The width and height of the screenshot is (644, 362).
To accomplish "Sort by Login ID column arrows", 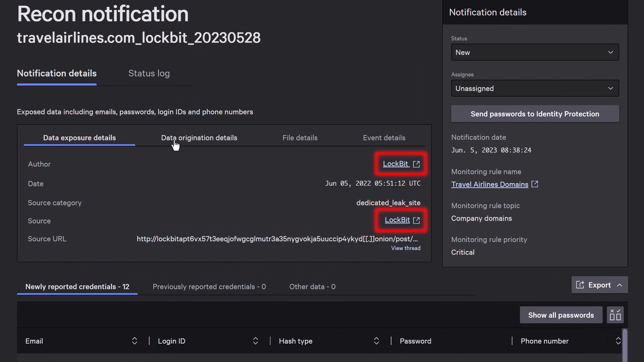I will click(255, 341).
